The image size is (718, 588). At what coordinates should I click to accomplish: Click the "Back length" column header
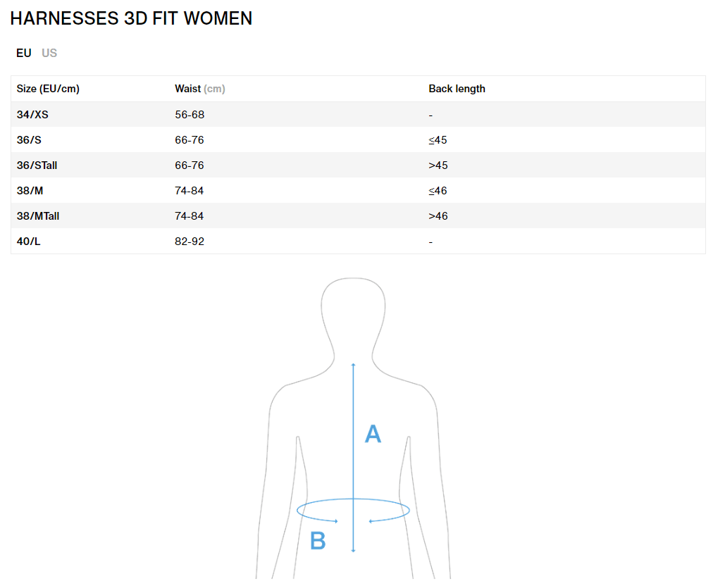(x=457, y=89)
